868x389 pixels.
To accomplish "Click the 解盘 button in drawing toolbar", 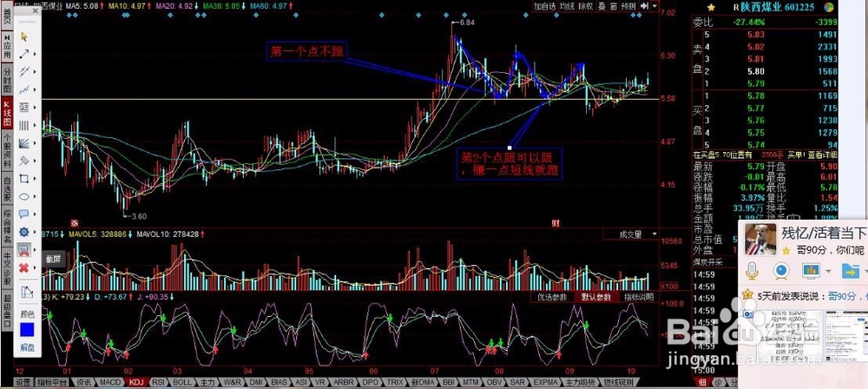I will 27,348.
